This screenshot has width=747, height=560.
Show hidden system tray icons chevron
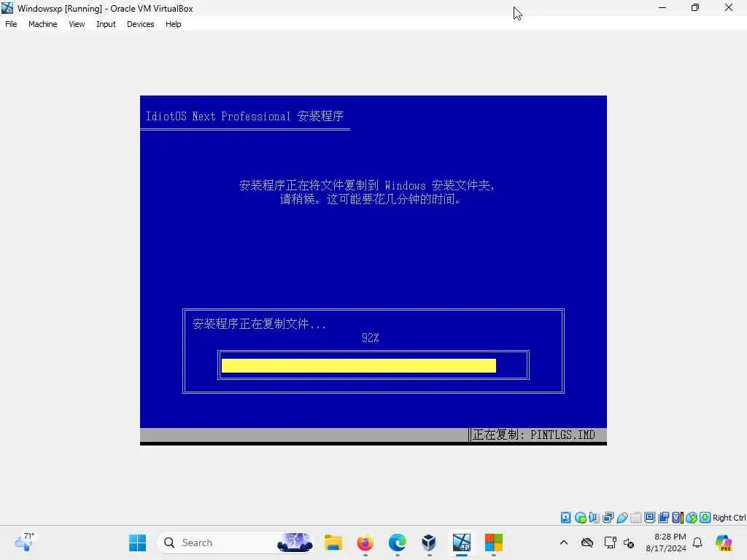coord(564,542)
